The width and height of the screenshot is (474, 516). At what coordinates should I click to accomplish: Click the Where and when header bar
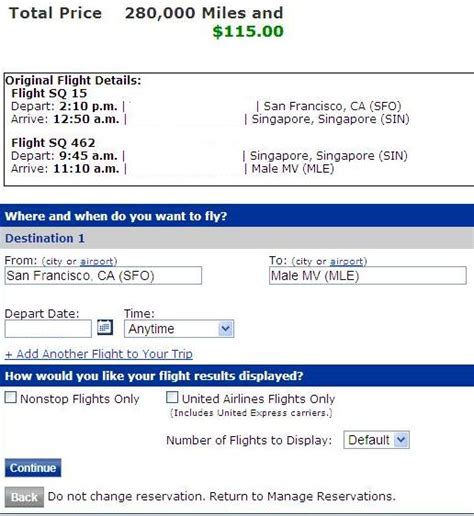pyautogui.click(x=237, y=216)
